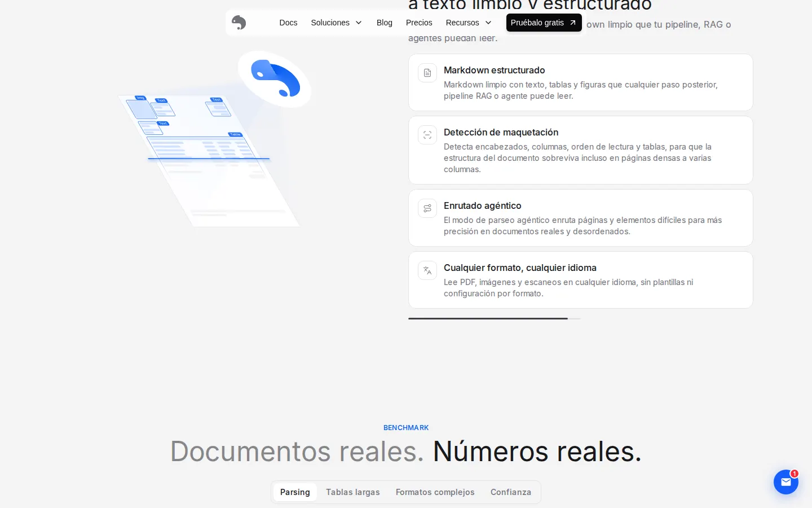Click the routing icon beside Enrutado agéntico
The image size is (812, 508).
pyautogui.click(x=427, y=208)
